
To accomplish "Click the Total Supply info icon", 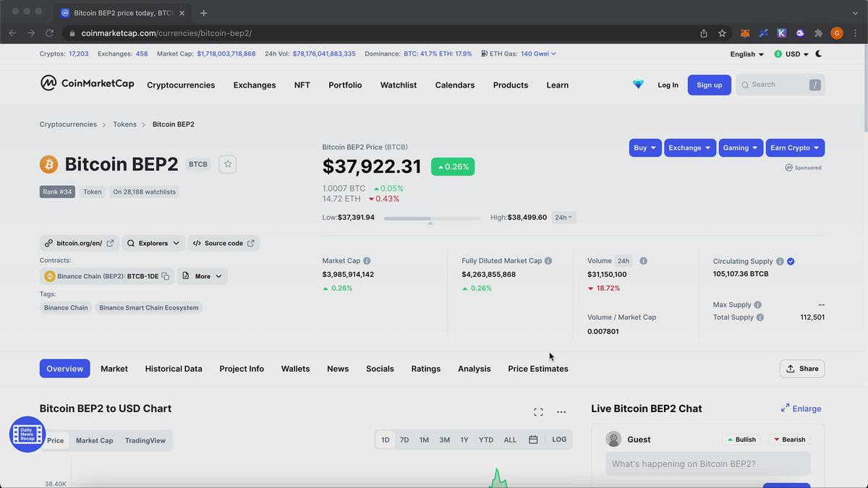I will coord(760,317).
